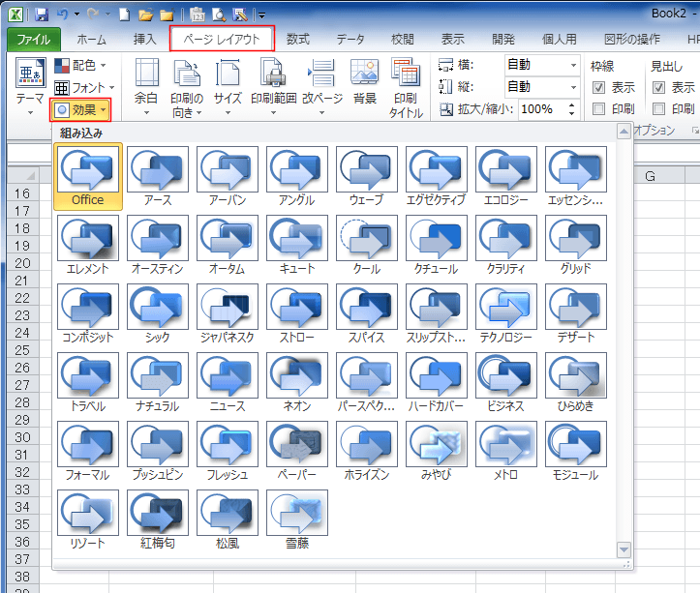Open the ファイル tab
Image resolution: width=700 pixels, height=593 pixels.
pyautogui.click(x=34, y=40)
